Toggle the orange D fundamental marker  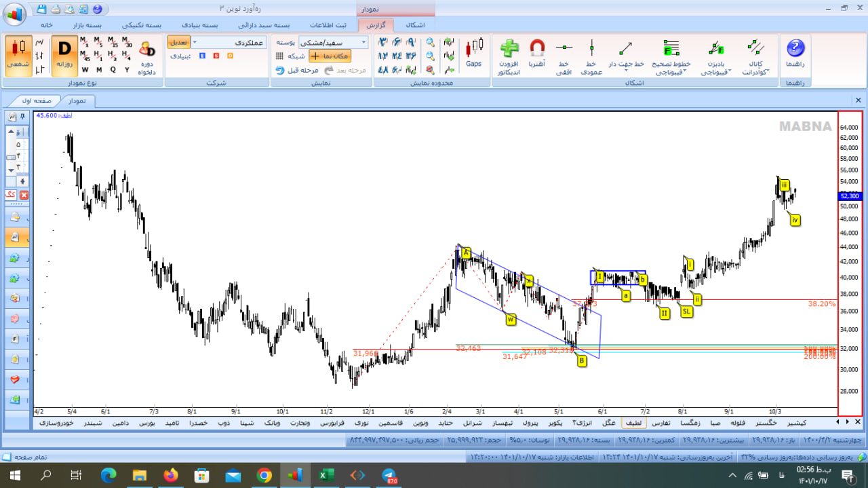coord(230,56)
